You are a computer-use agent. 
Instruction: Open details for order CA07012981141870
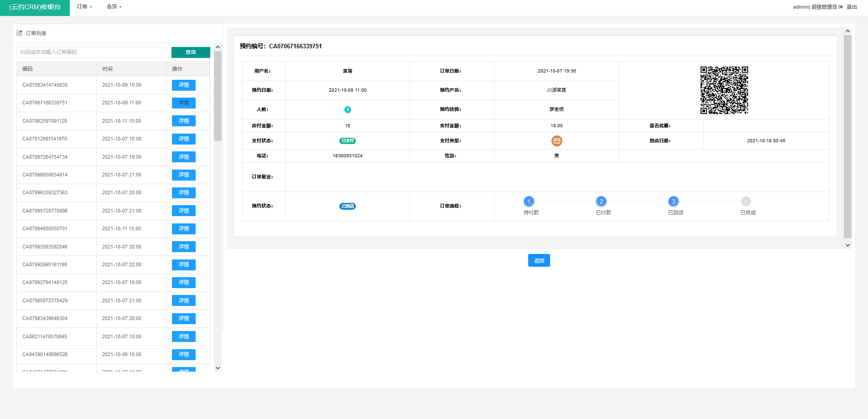184,139
